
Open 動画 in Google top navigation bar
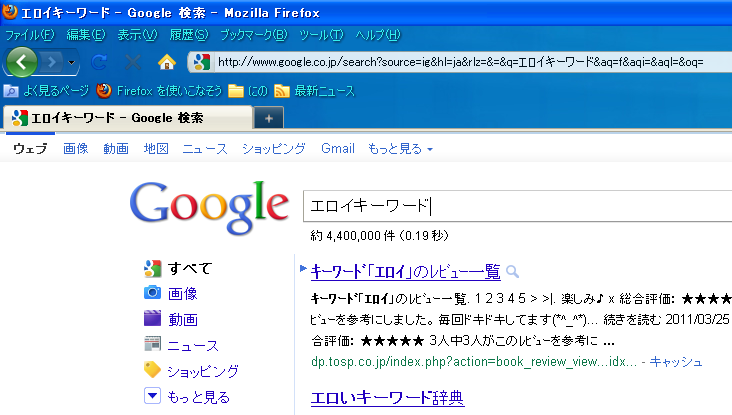pyautogui.click(x=116, y=148)
